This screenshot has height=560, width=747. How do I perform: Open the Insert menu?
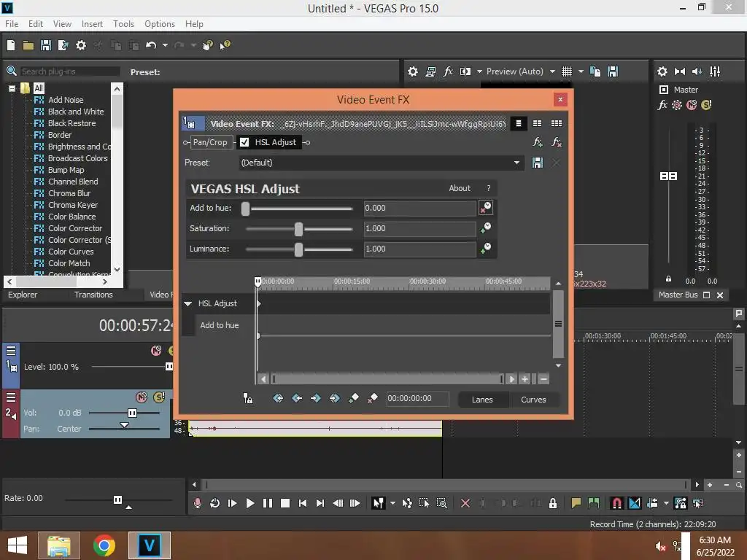92,24
